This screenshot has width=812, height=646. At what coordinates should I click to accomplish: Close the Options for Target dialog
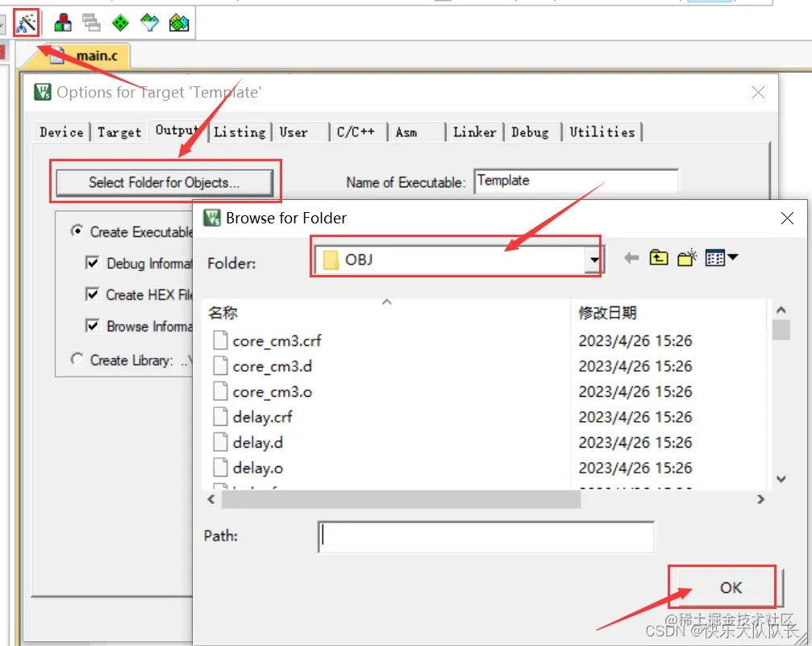click(x=758, y=93)
